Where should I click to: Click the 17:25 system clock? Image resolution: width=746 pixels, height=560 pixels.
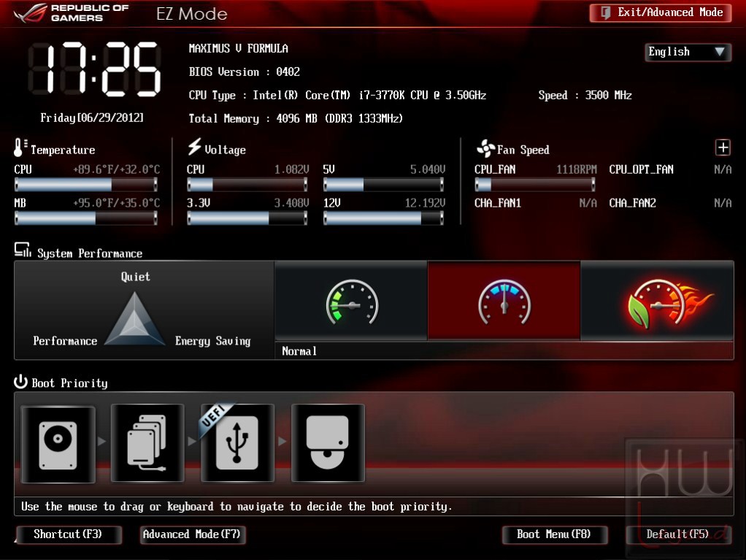(94, 69)
